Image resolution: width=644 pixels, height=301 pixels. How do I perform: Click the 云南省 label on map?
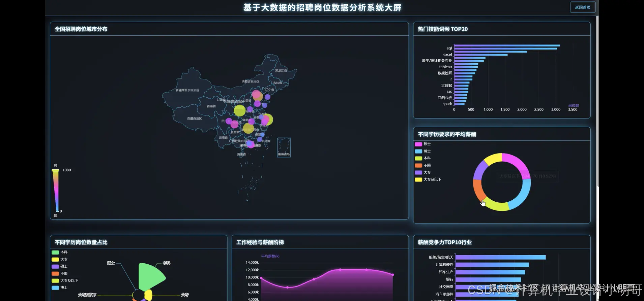point(223,138)
